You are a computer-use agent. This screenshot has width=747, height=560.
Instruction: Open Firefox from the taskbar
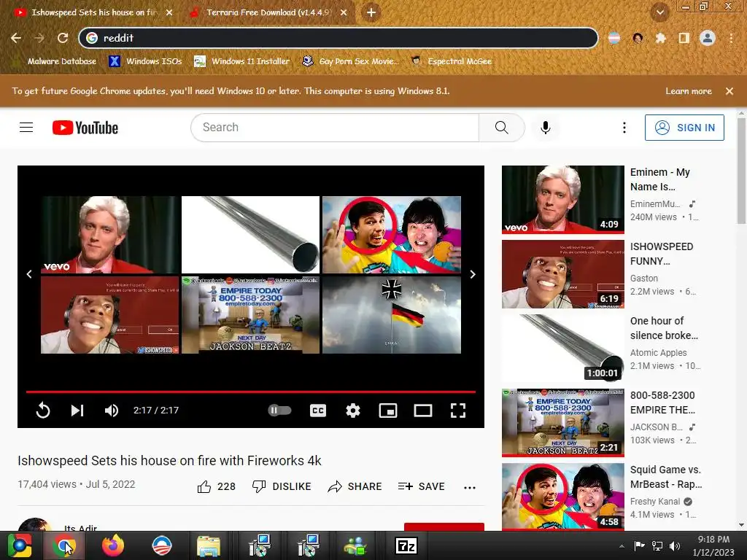tap(113, 545)
